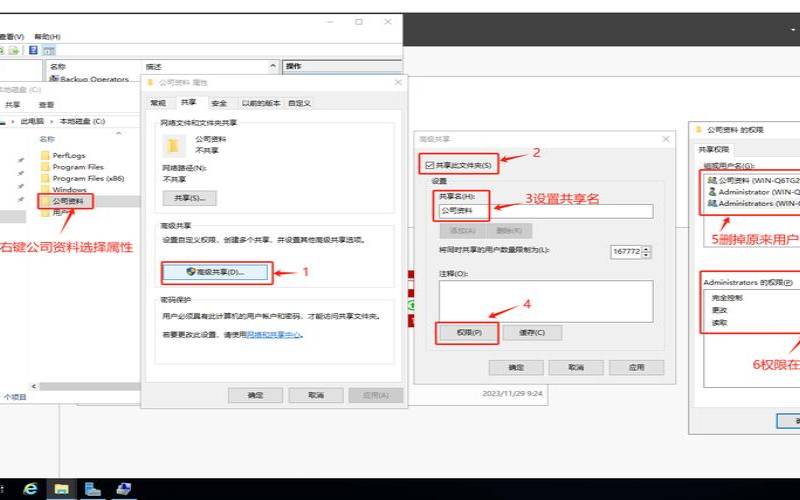Screen dimensions: 800x500
Task: Select the Program Files (x86) folder row
Action: [89, 178]
